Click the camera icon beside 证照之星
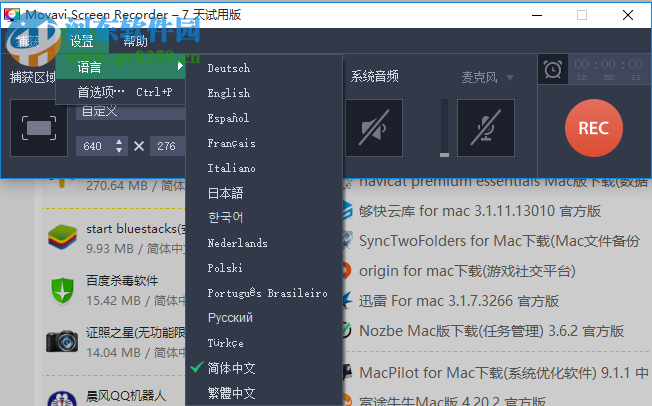 (62, 342)
